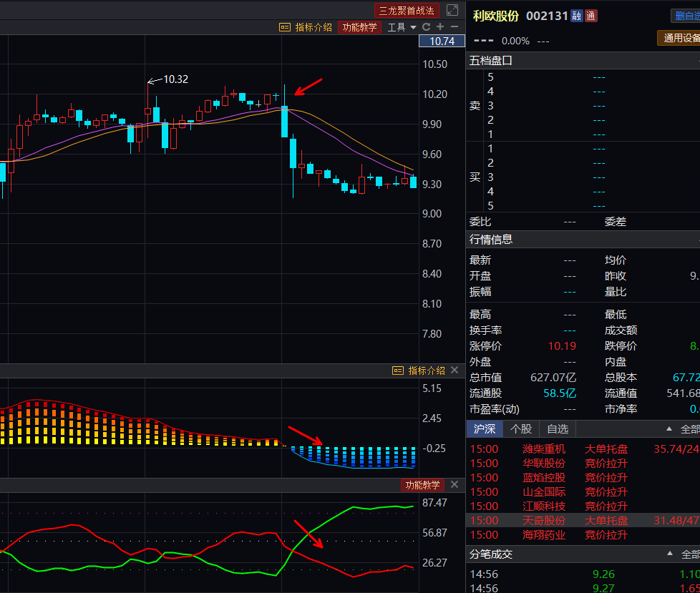Expand the 全部 filter beside 自选 tab
Screen dimensions: 700x593
pyautogui.click(x=684, y=429)
